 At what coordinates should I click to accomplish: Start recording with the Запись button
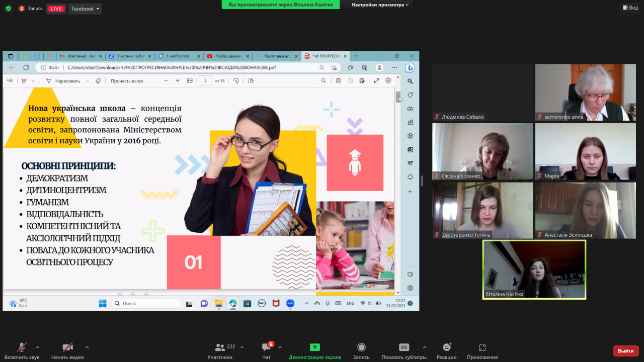tap(361, 350)
